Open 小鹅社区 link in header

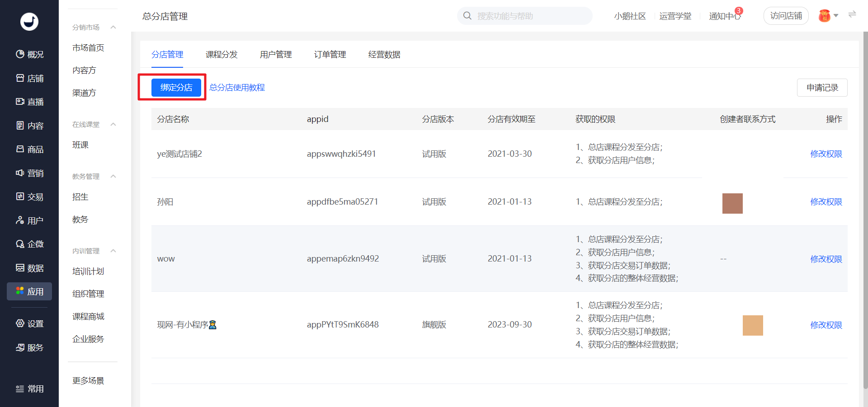[630, 16]
